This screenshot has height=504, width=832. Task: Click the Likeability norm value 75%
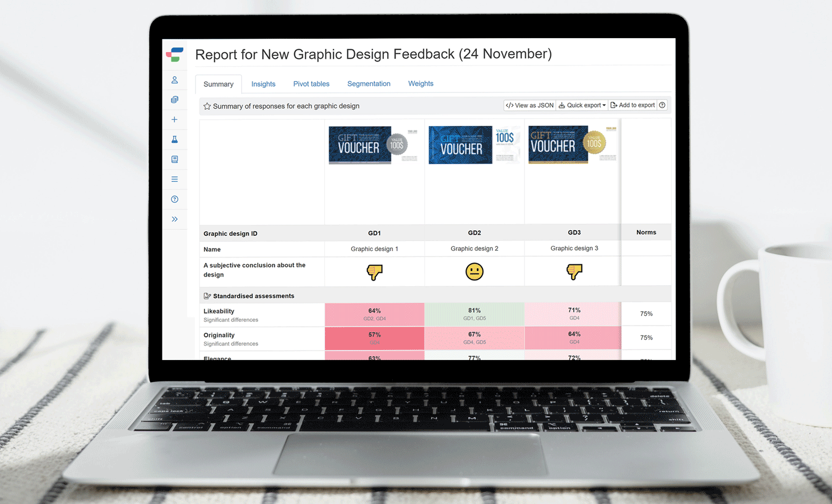pos(647,314)
